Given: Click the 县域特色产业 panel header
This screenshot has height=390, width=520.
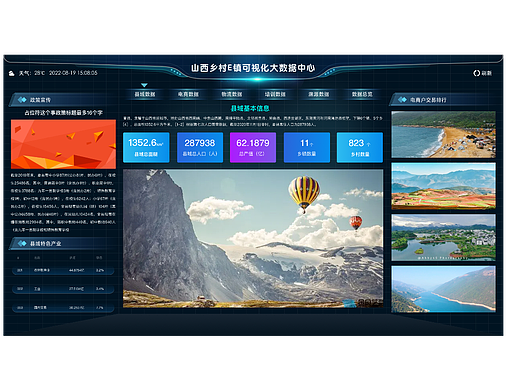Looking at the screenshot, I should [63, 243].
